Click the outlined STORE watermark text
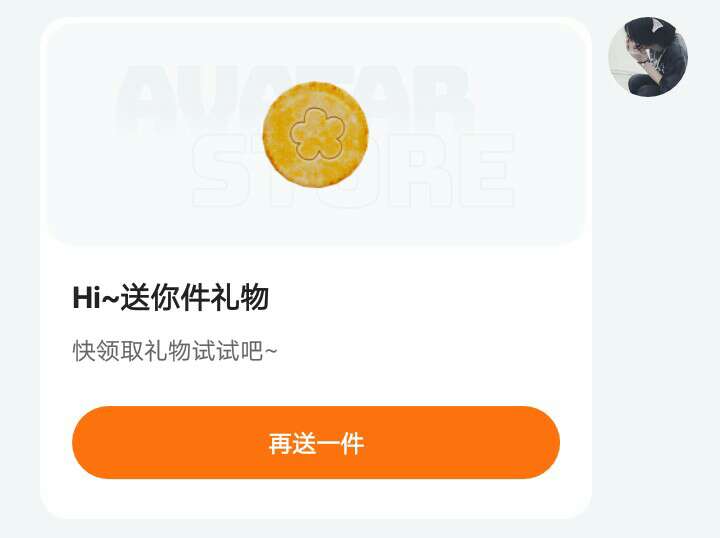Viewport: 720px width, 538px height. [353, 170]
